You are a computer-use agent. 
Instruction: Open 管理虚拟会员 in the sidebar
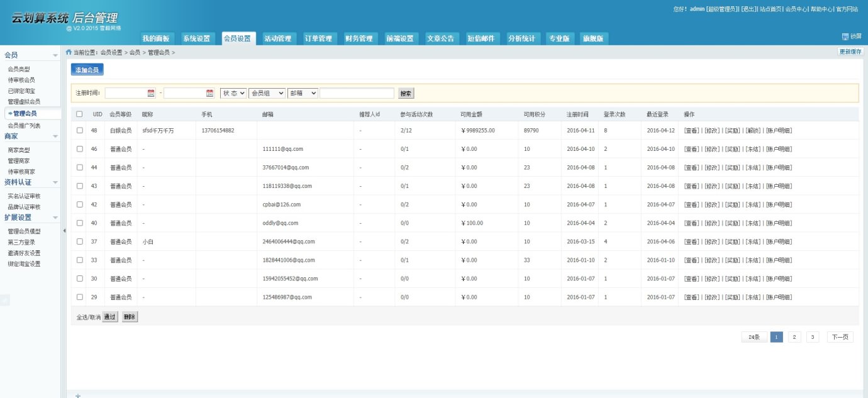point(24,102)
